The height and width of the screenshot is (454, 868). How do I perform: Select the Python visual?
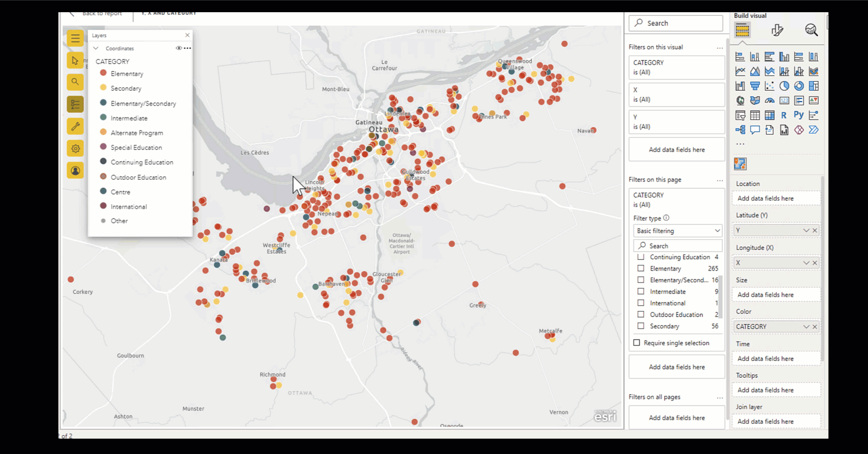pos(799,115)
